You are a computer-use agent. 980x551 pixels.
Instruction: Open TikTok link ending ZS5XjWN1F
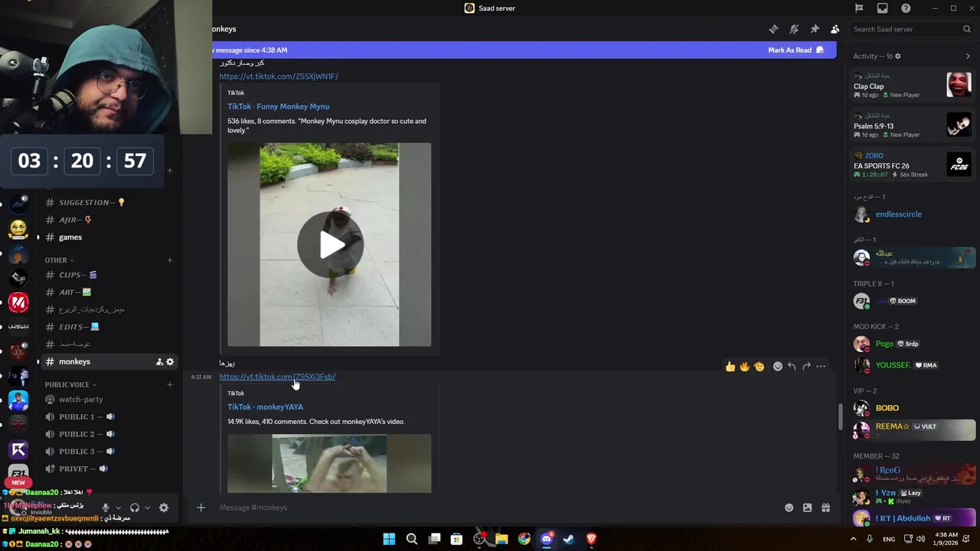click(279, 77)
